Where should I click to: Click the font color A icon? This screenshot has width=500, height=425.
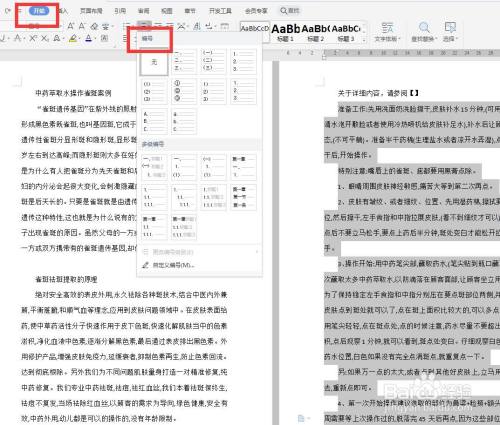tap(88, 38)
